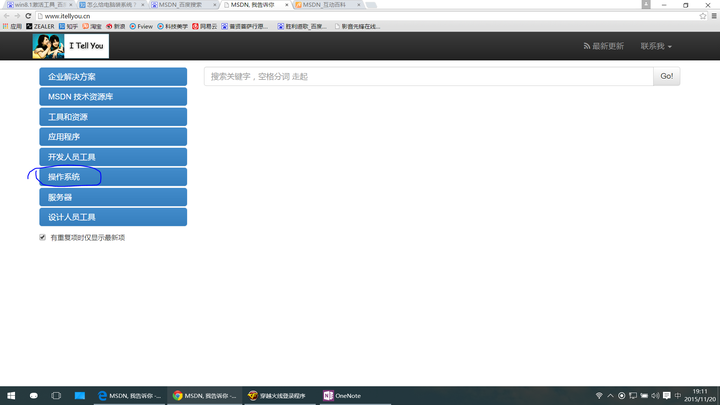Untick the 有重复项时仅显示最新项 checkbox
The image size is (720, 405).
click(42, 237)
